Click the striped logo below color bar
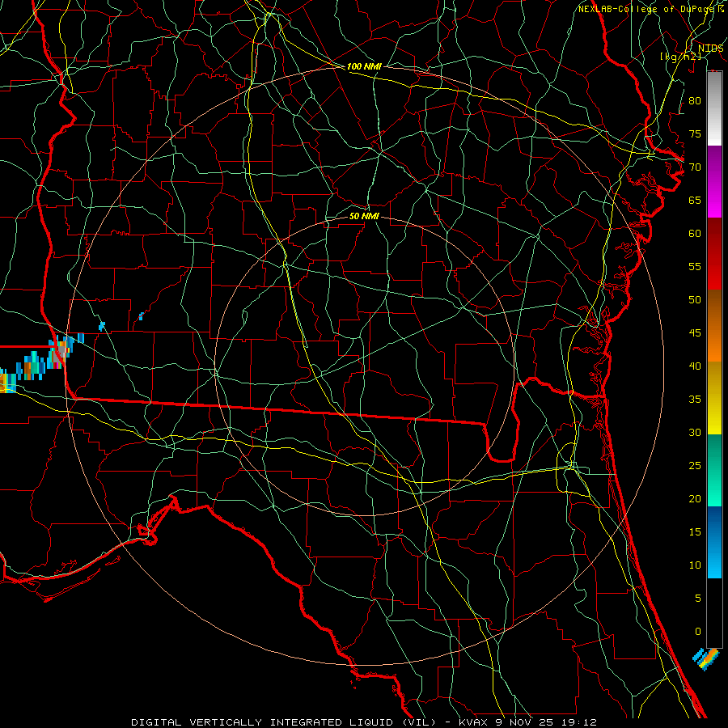Screen dimensions: 728x728 click(705, 659)
